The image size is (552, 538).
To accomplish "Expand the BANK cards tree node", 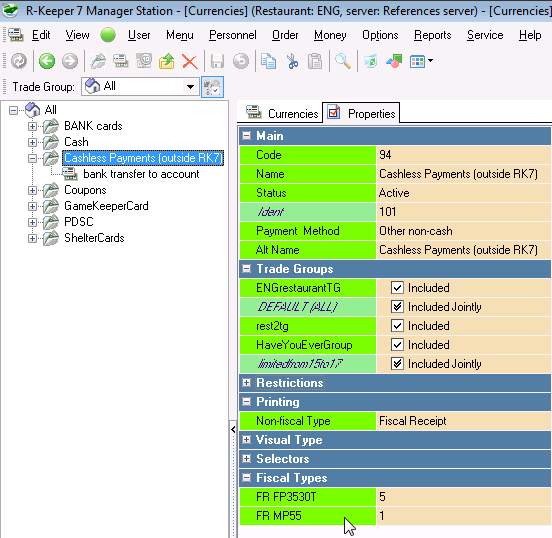I will (x=32, y=126).
